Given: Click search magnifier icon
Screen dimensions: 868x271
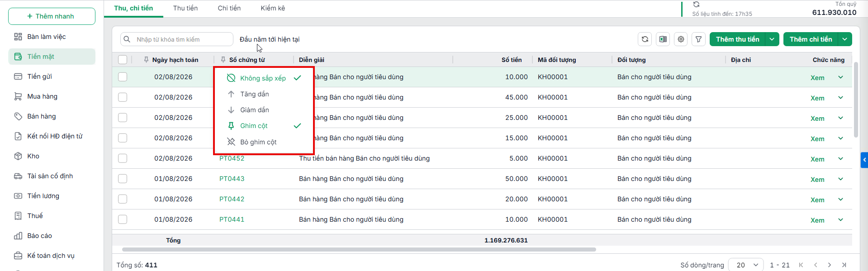Looking at the screenshot, I should pyautogui.click(x=127, y=39).
